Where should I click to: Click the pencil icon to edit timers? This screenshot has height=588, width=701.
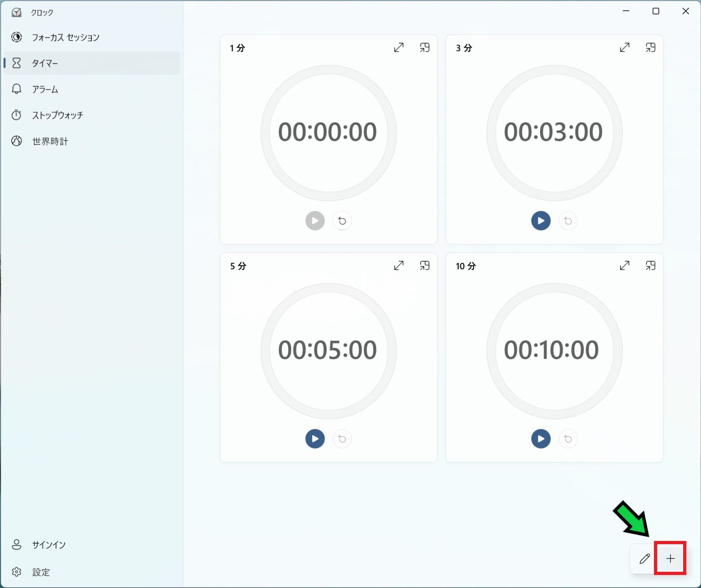(644, 558)
